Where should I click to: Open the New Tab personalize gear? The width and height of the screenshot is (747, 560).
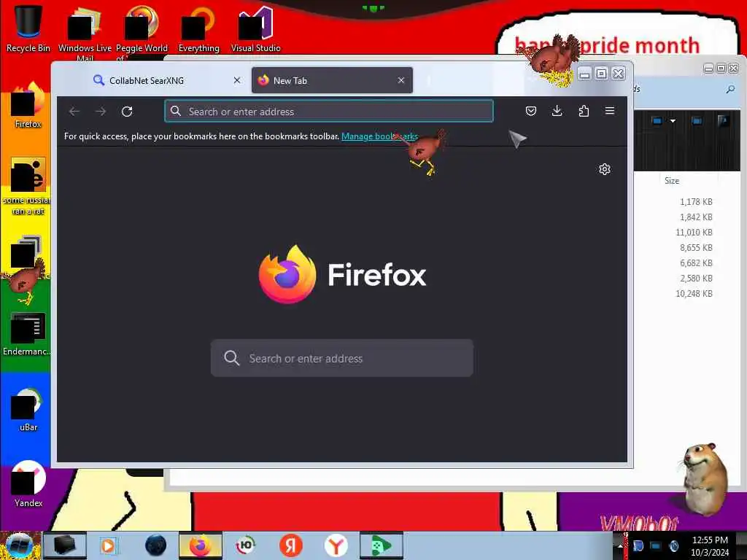(605, 169)
